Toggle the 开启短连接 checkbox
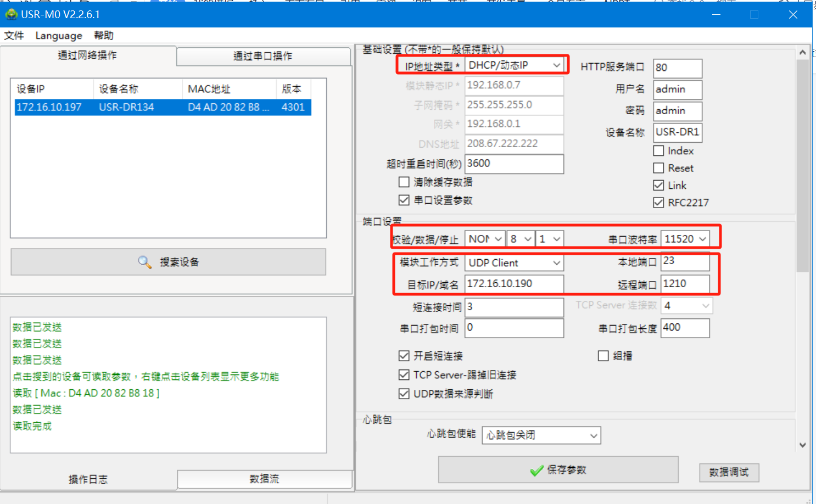Image resolution: width=816 pixels, height=504 pixels. (404, 356)
